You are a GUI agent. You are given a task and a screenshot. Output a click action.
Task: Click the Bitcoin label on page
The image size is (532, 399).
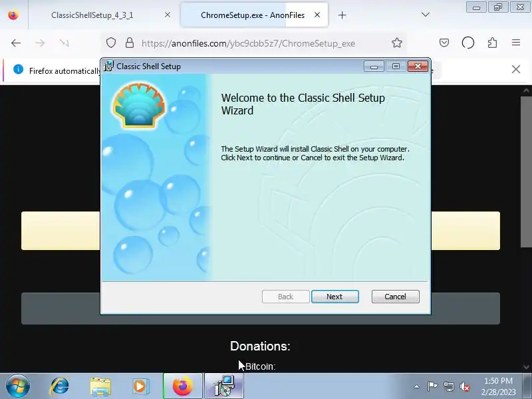coord(260,366)
